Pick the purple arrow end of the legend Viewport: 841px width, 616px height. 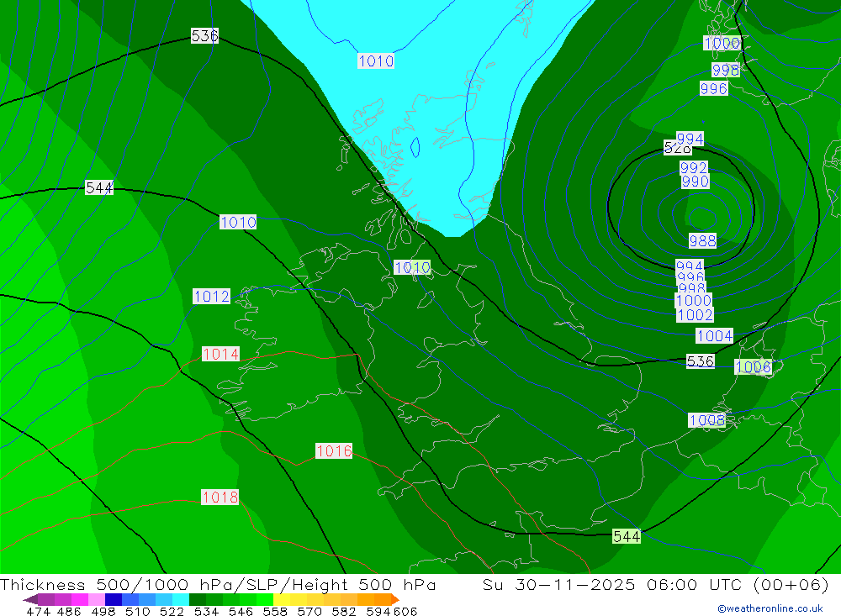(30, 599)
